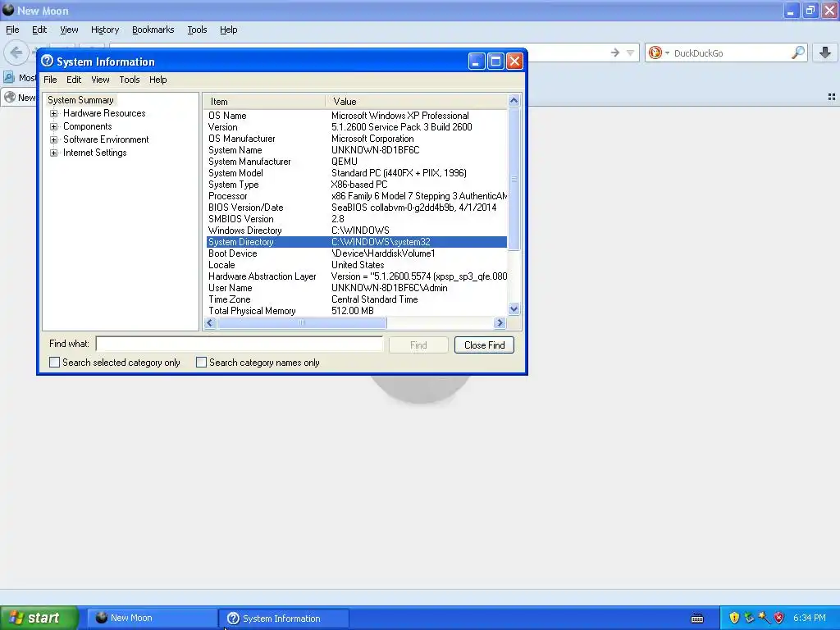Image resolution: width=840 pixels, height=630 pixels.
Task: Click the vertical scrollbar thumb
Action: (514, 179)
